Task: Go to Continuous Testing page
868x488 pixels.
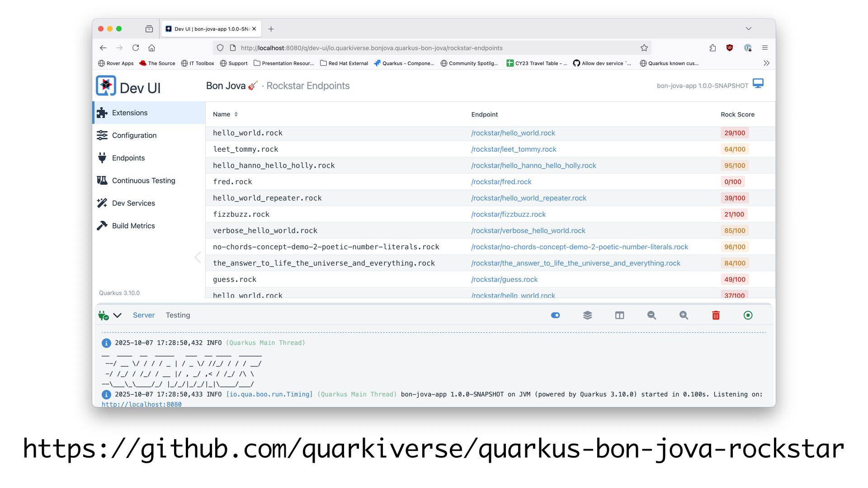Action: point(143,180)
